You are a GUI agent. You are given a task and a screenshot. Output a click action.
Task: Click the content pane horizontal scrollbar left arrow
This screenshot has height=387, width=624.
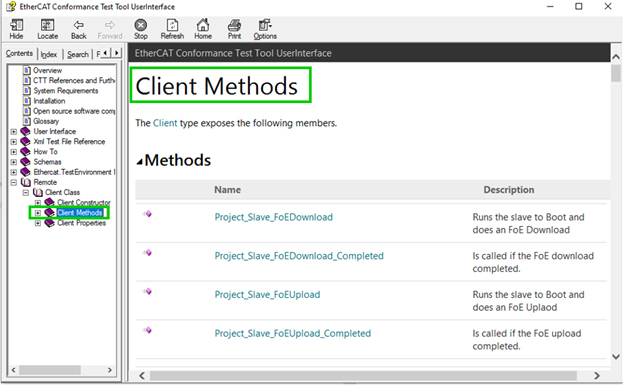click(142, 375)
